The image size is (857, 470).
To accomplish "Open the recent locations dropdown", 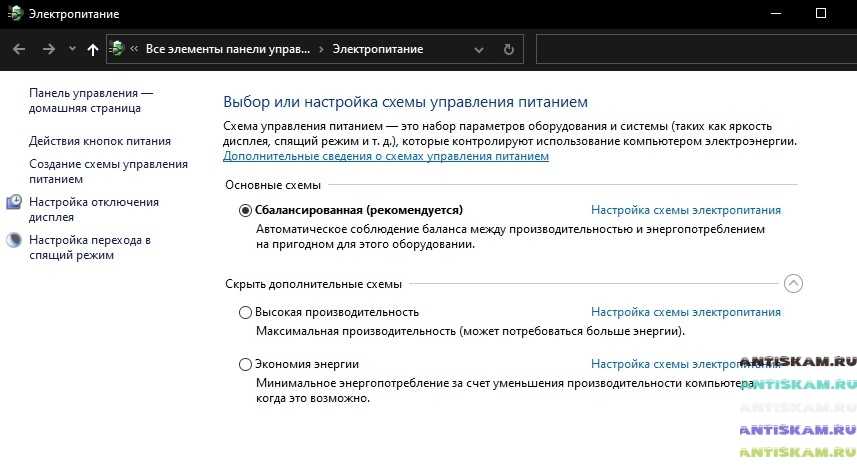I will click(72, 49).
